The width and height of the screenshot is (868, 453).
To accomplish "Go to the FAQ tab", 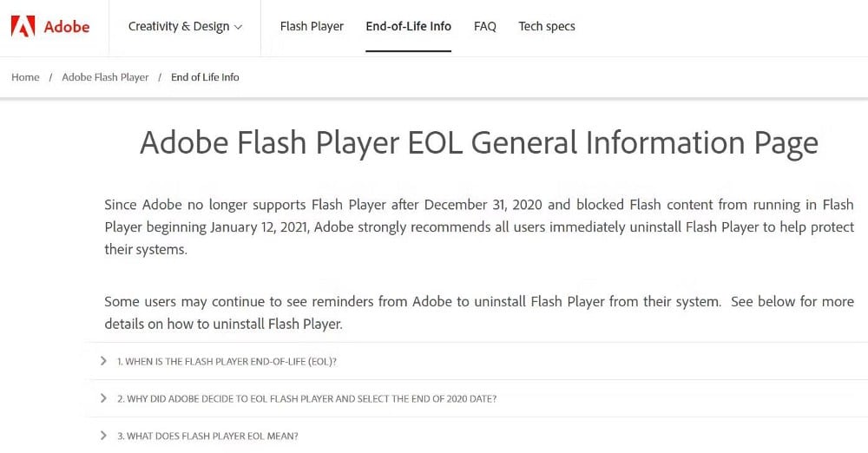I will click(x=485, y=26).
